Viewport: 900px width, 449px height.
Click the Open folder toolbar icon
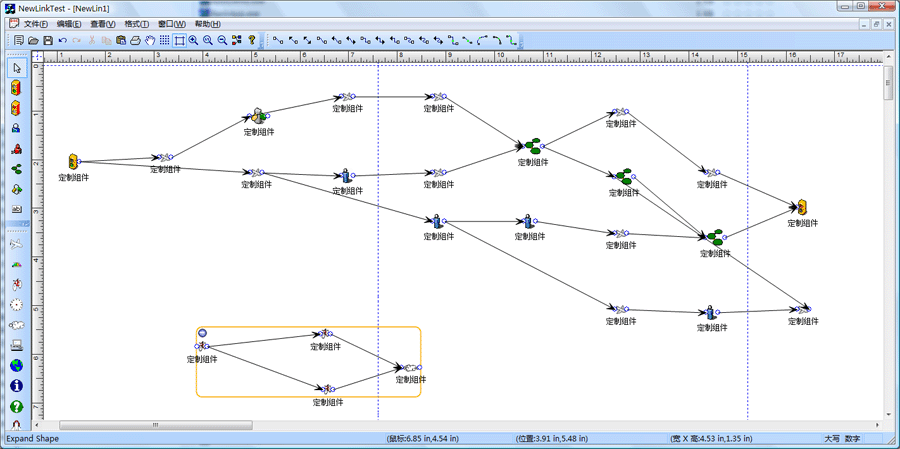[33, 41]
